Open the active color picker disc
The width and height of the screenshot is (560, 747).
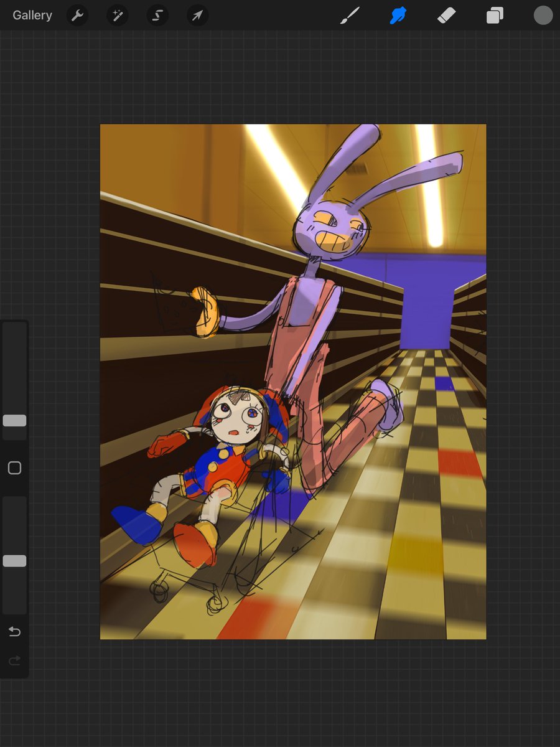coord(542,15)
